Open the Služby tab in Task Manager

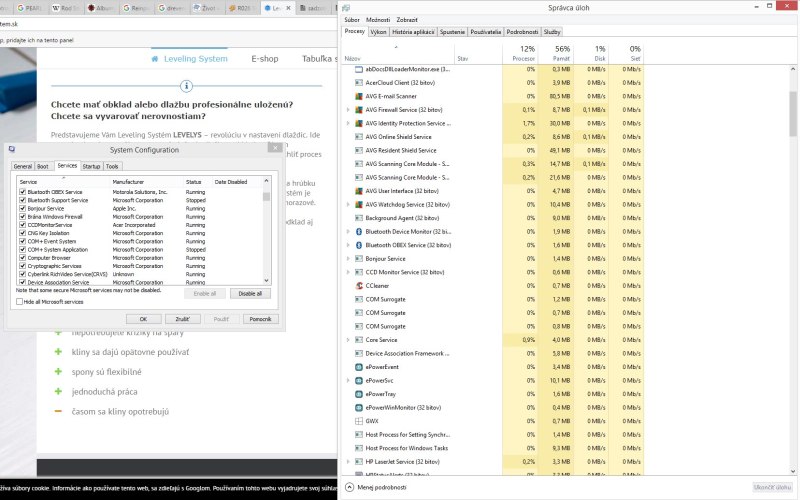coord(552,32)
